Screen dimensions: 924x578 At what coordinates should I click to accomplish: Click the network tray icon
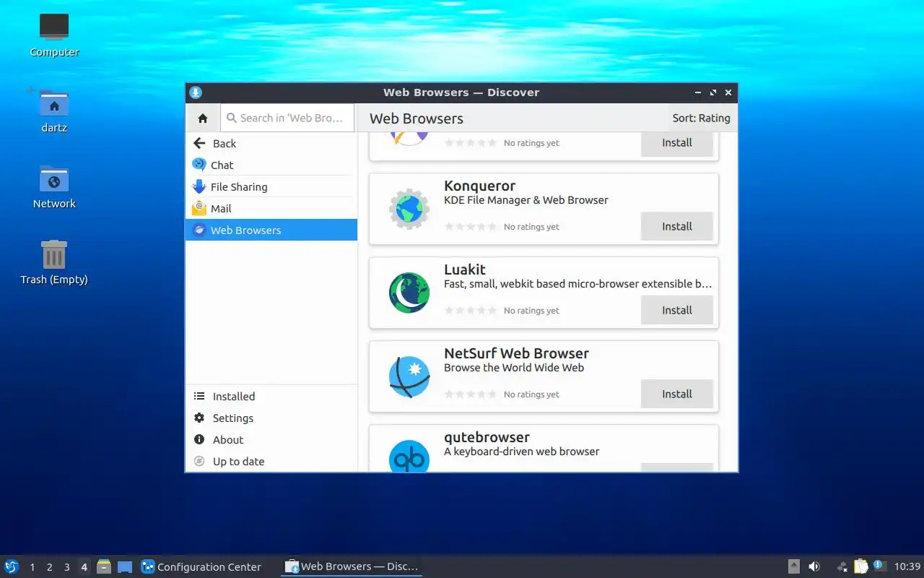pyautogui.click(x=842, y=566)
